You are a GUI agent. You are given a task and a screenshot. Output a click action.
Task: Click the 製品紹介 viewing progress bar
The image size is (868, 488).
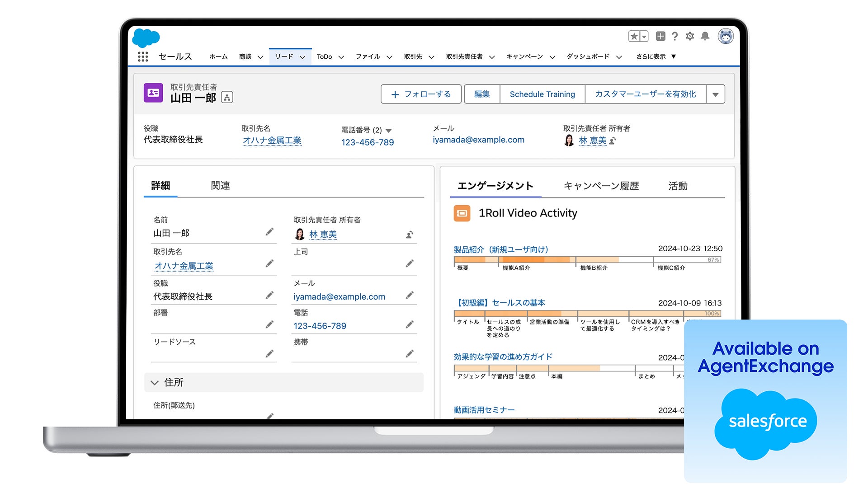pos(587,260)
